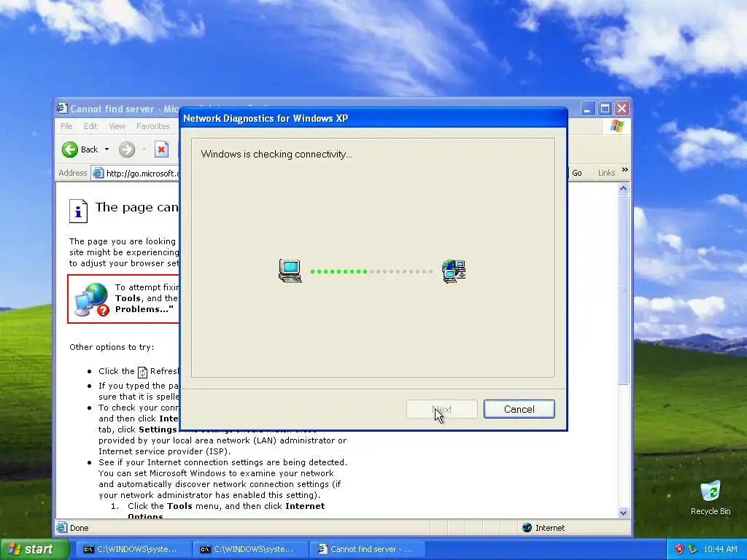The width and height of the screenshot is (747, 560).
Task: Click the Links toolbar label
Action: (606, 173)
